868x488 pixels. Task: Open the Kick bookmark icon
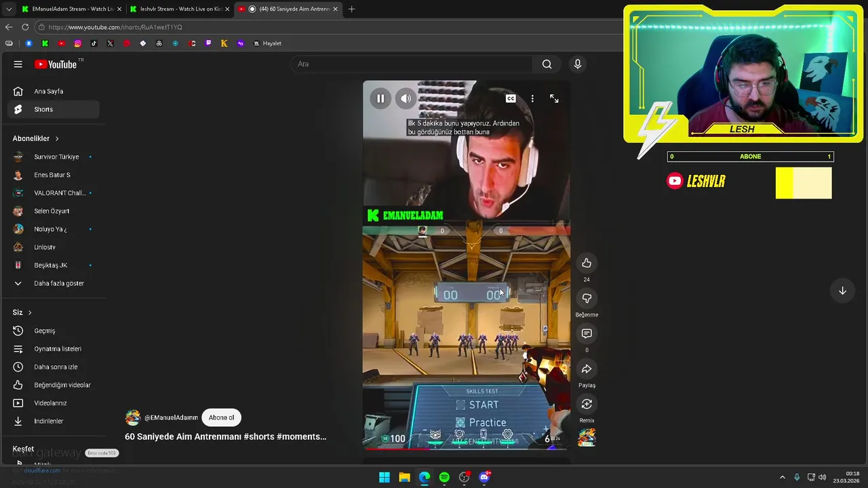tap(45, 43)
